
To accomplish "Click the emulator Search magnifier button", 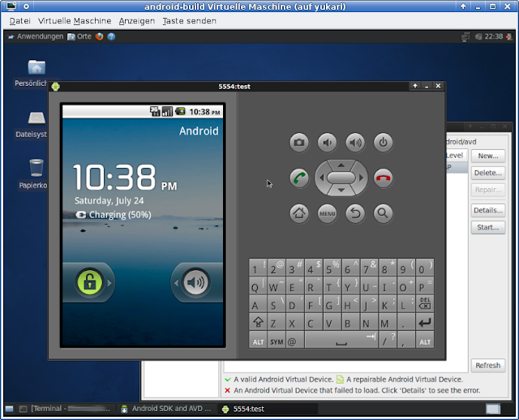I will tap(384, 213).
